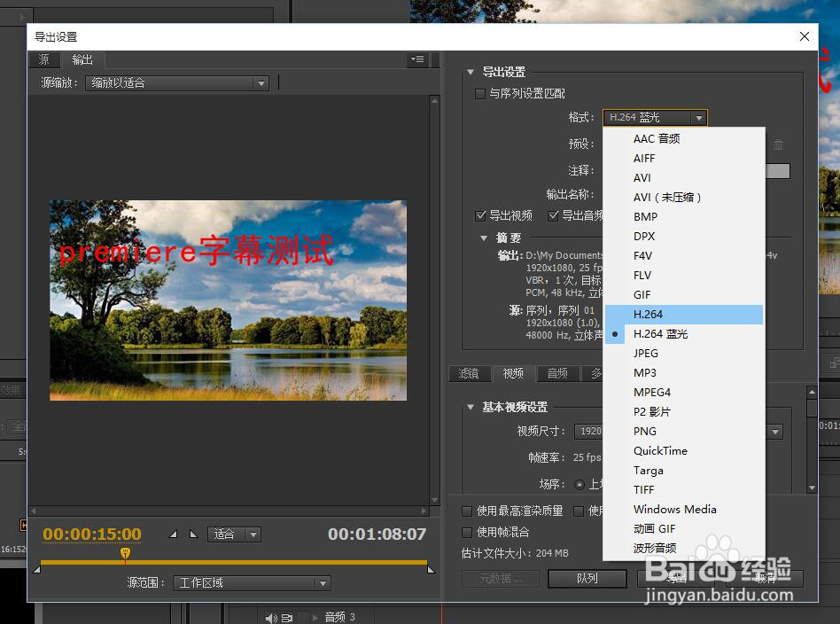Image resolution: width=840 pixels, height=624 pixels.
Task: Choose MPEG4 format
Action: [x=683, y=393]
